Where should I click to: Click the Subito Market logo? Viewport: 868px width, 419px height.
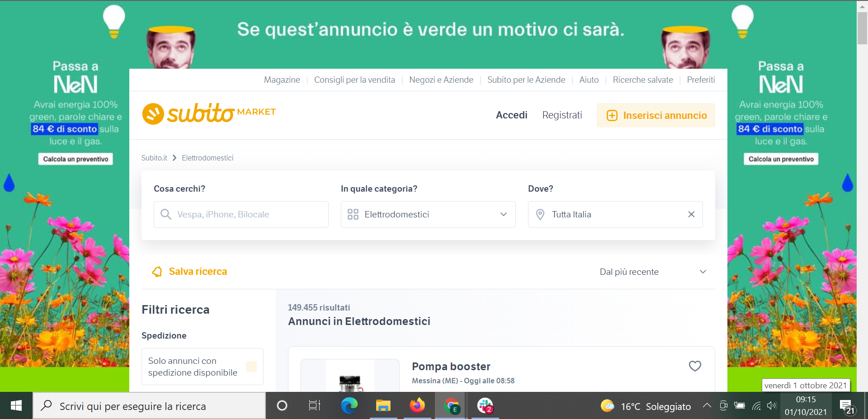click(208, 113)
